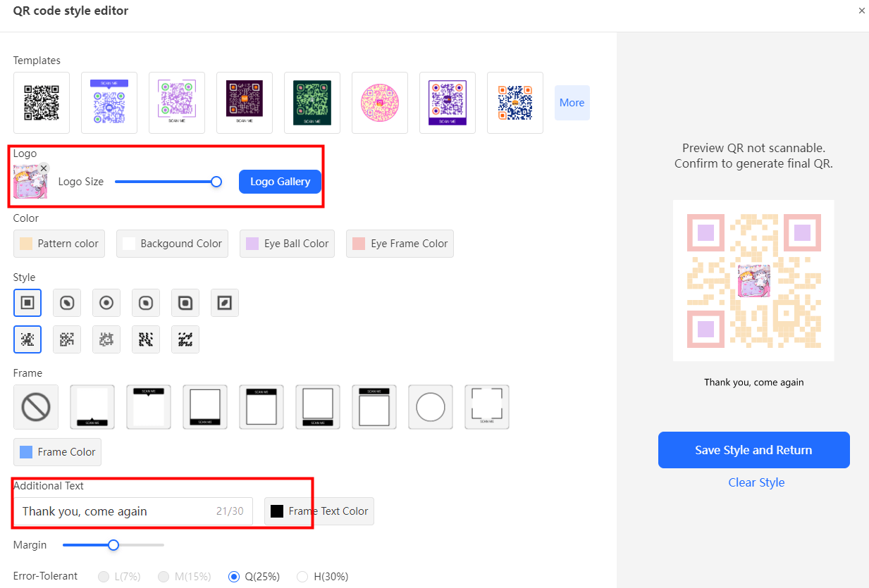Viewport: 869px width, 588px height.
Task: Pick the second pattern style icon
Action: point(67,339)
